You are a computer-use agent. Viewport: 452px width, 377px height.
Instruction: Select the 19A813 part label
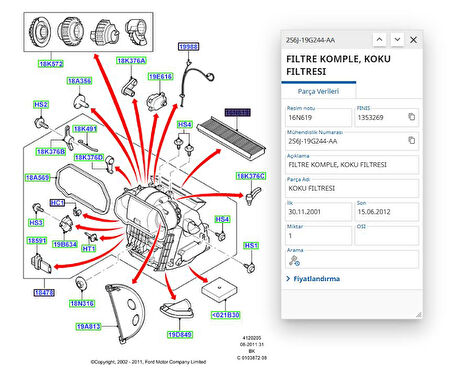pos(88,327)
